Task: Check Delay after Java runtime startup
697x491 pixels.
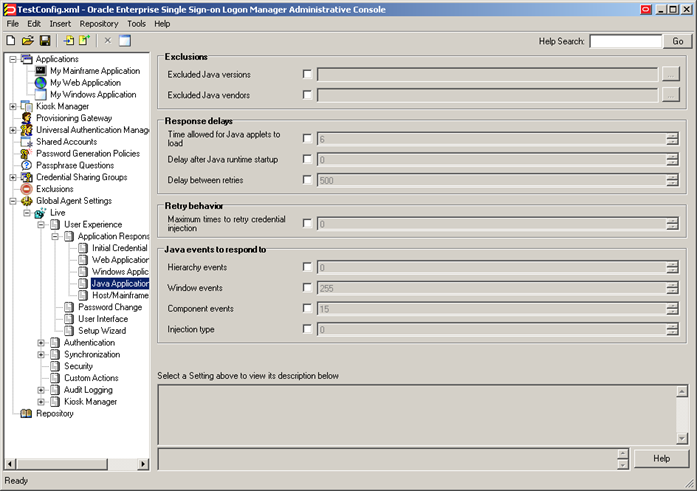Action: 307,159
